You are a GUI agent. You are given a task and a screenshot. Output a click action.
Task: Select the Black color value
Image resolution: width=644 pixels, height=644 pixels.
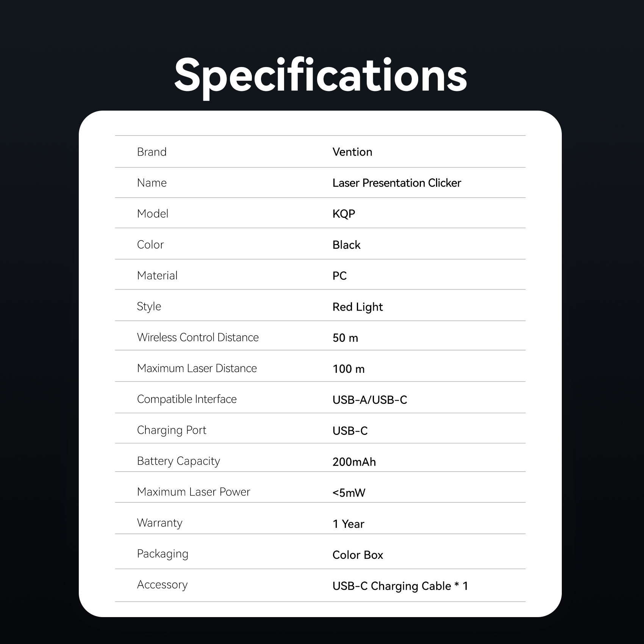[346, 245]
